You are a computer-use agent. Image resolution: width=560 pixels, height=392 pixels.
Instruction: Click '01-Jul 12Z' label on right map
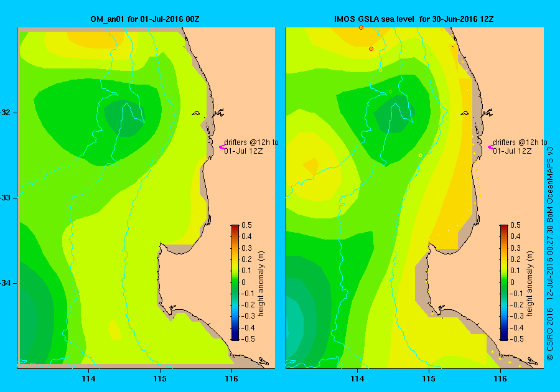pos(512,151)
